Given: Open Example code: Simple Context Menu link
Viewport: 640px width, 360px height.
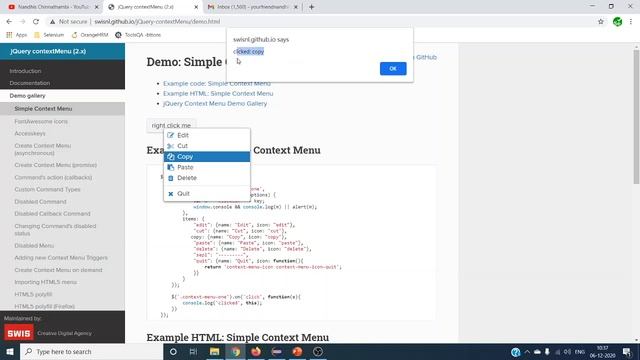Looking at the screenshot, I should pos(217,83).
